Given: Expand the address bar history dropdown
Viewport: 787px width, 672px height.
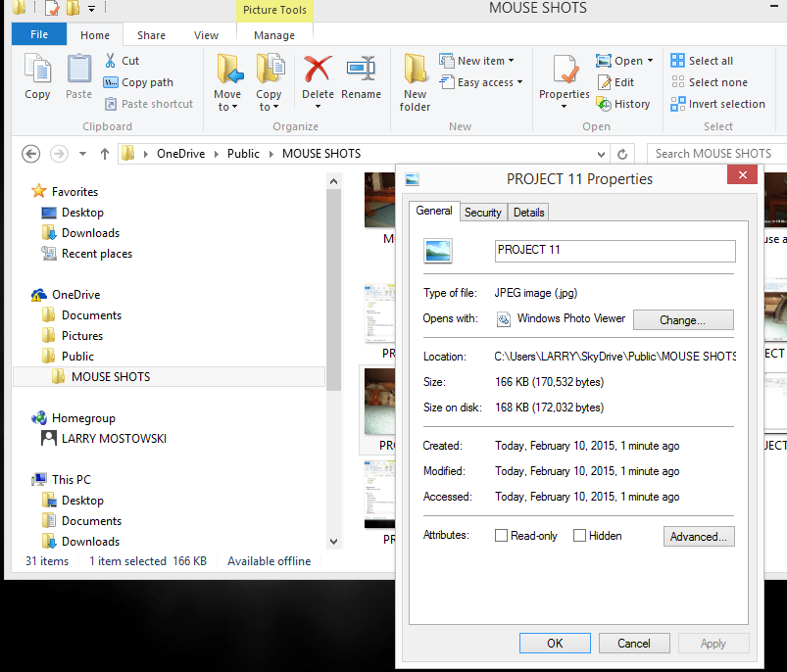Looking at the screenshot, I should pyautogui.click(x=601, y=154).
